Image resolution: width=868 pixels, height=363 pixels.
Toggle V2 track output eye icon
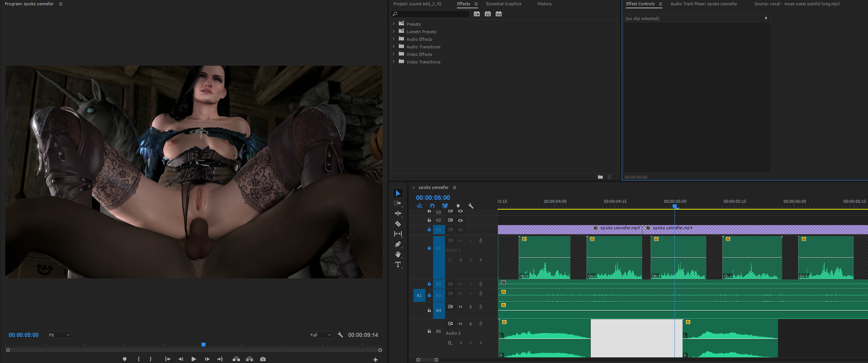click(460, 220)
